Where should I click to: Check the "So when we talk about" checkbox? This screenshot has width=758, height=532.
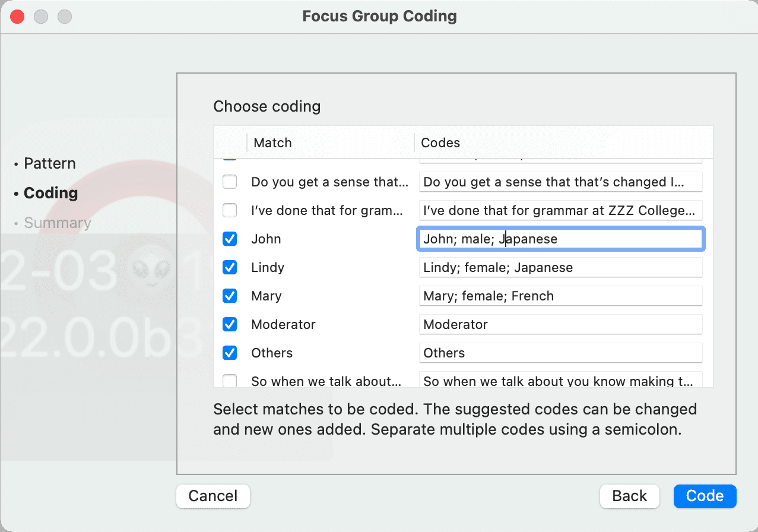coord(230,381)
